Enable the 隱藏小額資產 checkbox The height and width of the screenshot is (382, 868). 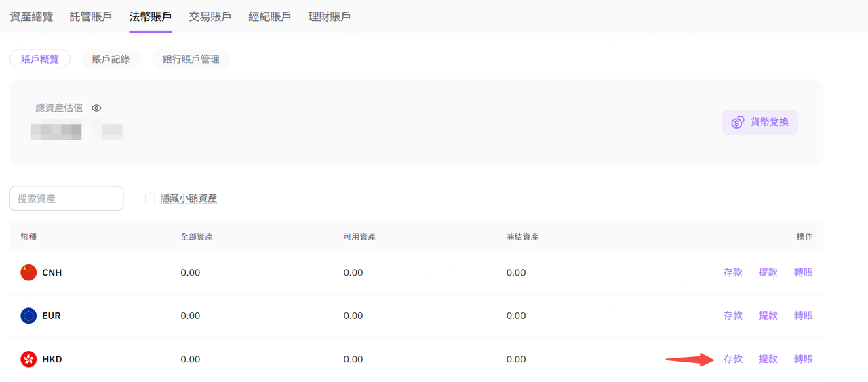(150, 198)
